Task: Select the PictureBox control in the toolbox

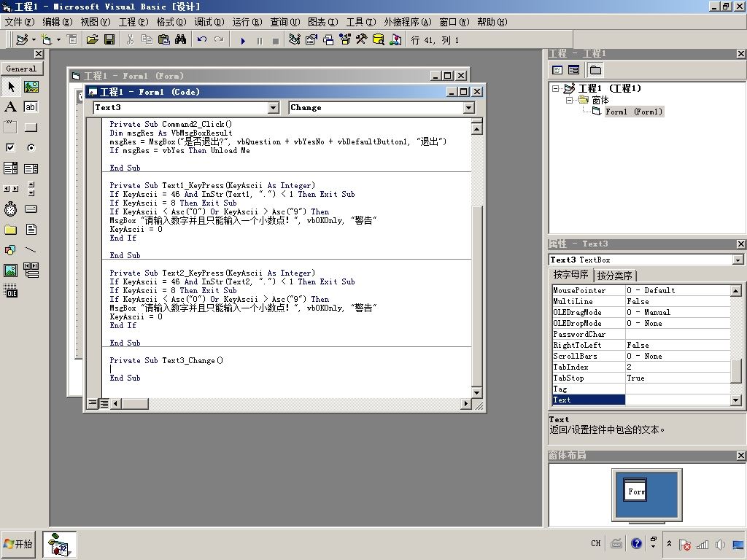Action: 31,87
